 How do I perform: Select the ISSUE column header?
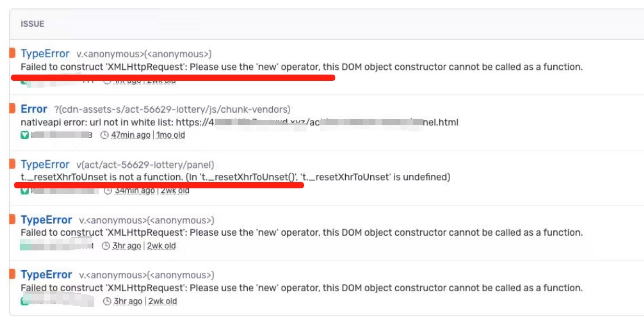[x=32, y=24]
